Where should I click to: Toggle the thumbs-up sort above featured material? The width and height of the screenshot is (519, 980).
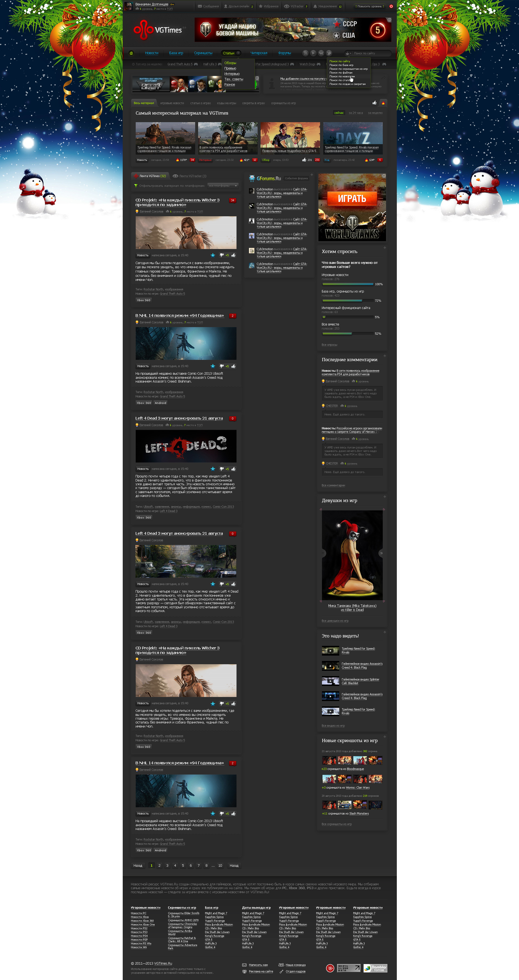[374, 103]
